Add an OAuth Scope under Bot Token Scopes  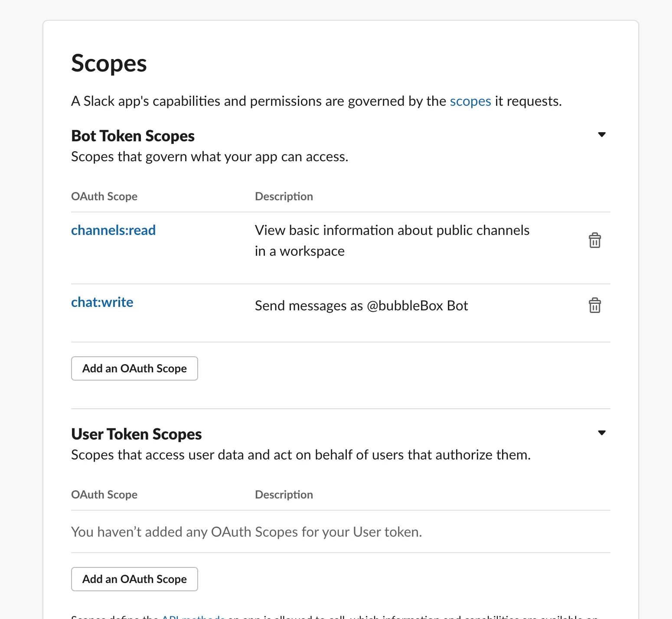coord(134,368)
